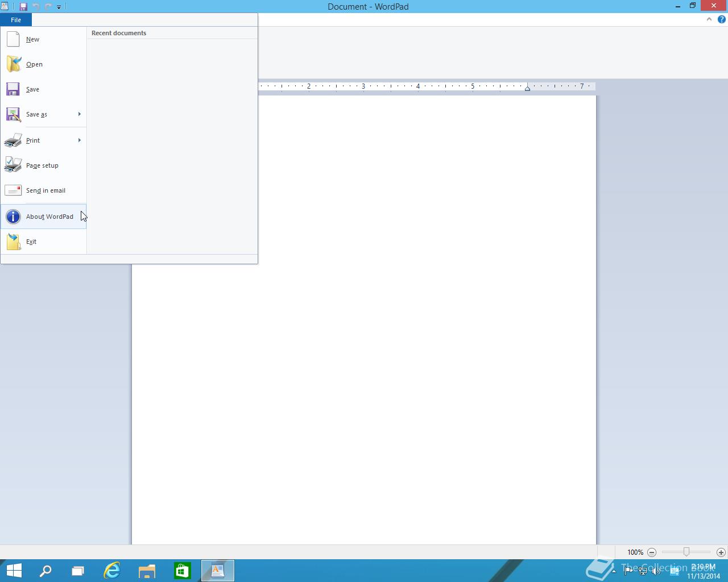Click the WordPad application icon in the title bar

coord(5,6)
